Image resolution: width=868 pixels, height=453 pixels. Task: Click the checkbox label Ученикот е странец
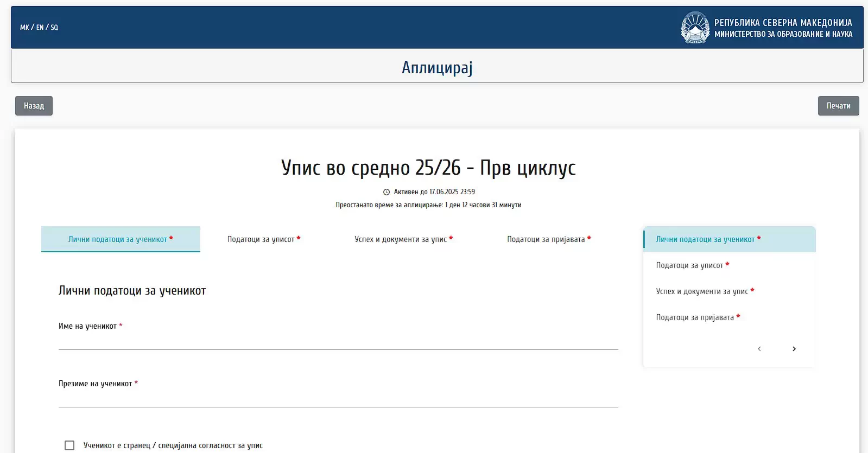173,445
